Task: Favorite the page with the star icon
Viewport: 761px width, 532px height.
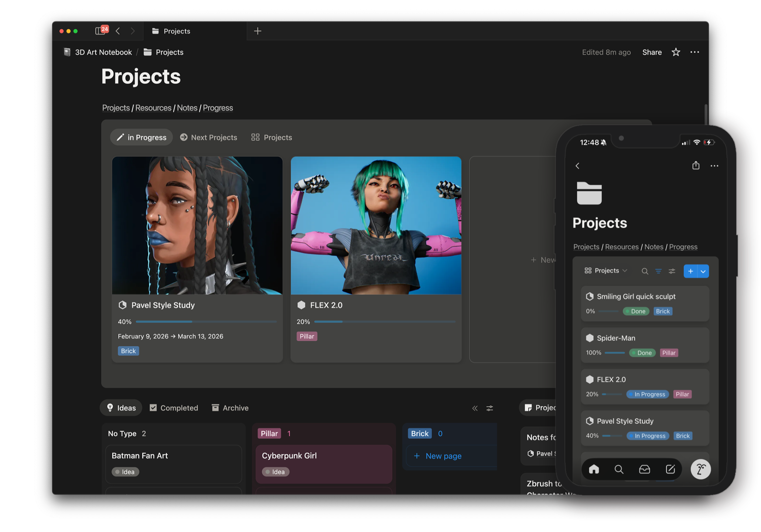Action: tap(676, 52)
